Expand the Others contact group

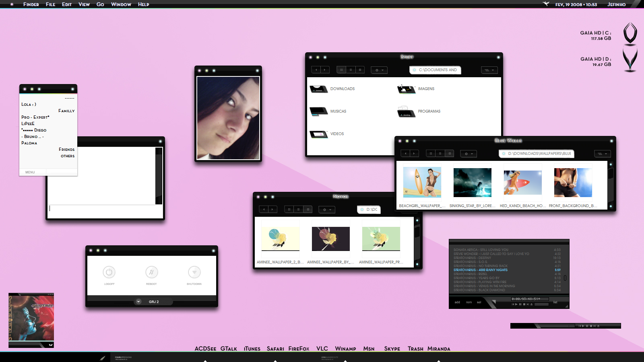[x=68, y=156]
